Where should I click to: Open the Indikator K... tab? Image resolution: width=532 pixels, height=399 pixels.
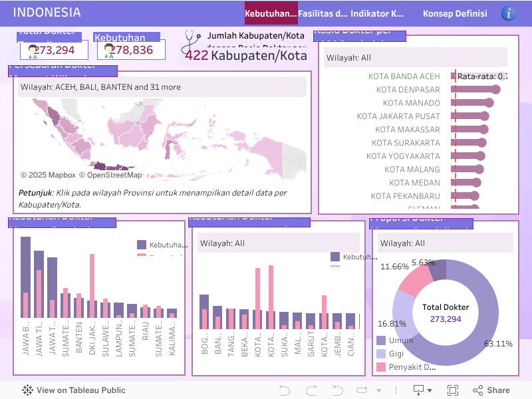[376, 13]
